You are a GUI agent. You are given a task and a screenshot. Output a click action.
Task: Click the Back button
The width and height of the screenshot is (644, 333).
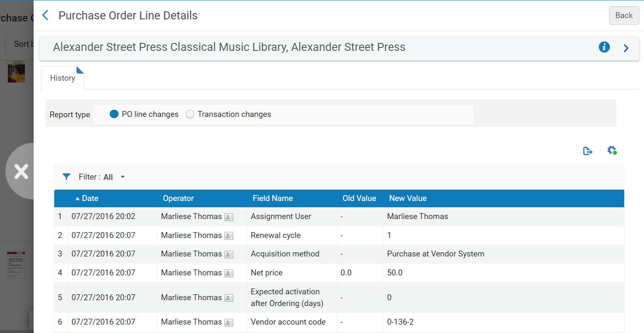tap(624, 16)
